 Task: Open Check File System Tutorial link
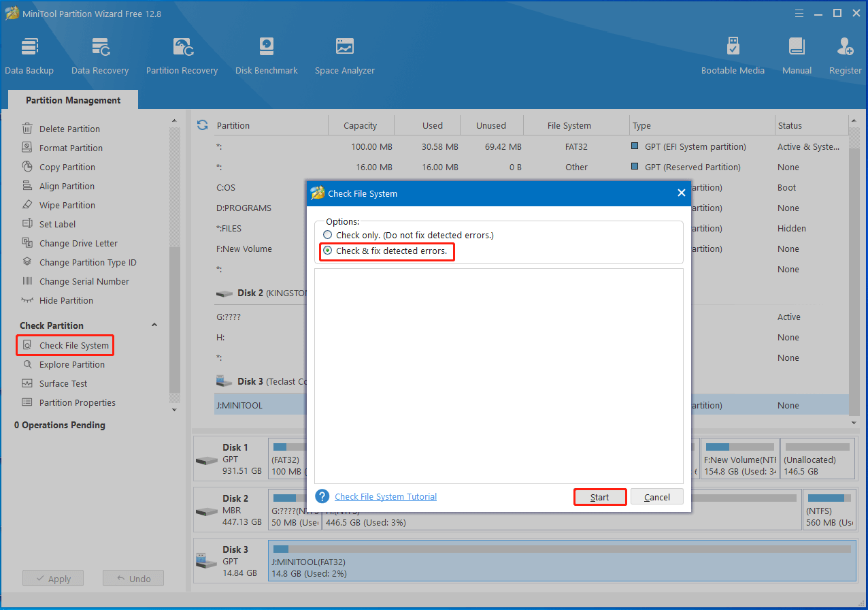[386, 496]
